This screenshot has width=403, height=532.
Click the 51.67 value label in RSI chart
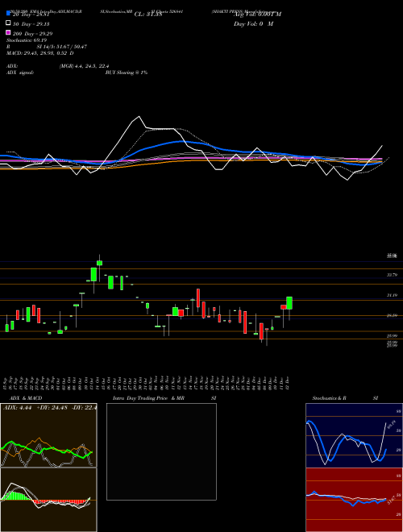(391, 500)
